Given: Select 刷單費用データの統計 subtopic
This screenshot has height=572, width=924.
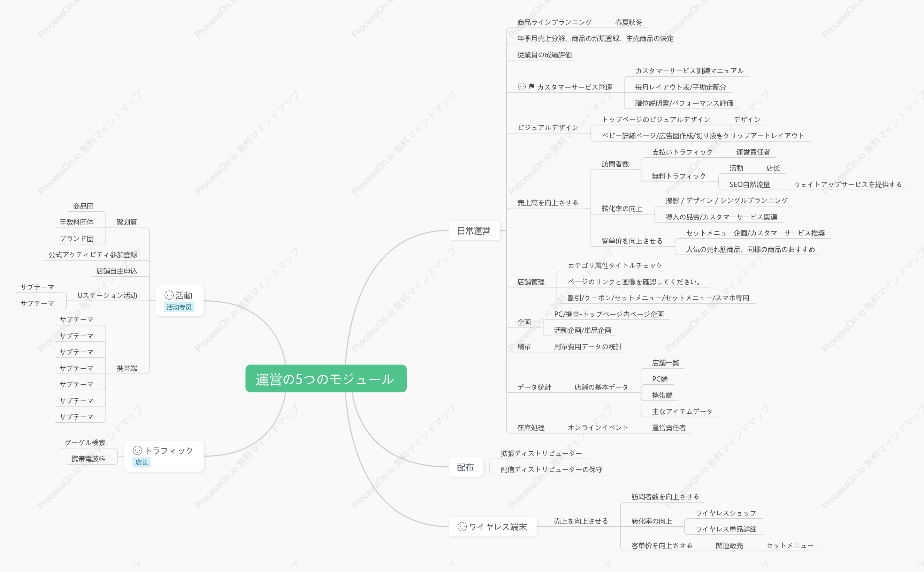Looking at the screenshot, I should pos(588,347).
